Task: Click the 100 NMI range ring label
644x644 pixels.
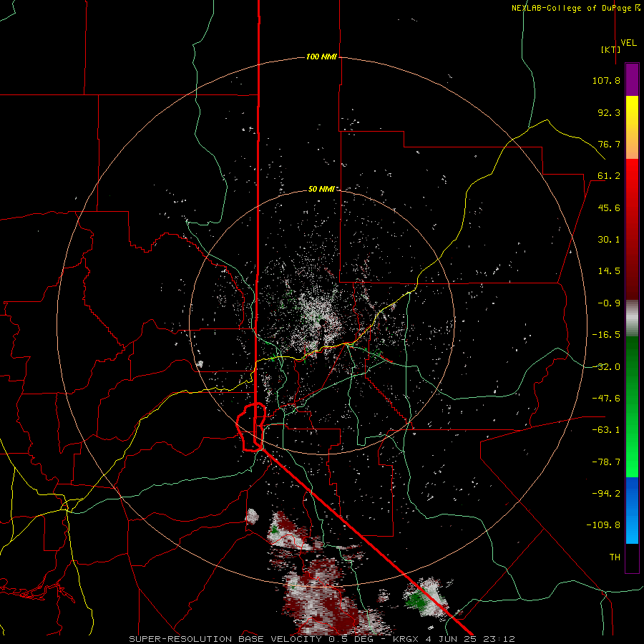Action: tap(321, 57)
